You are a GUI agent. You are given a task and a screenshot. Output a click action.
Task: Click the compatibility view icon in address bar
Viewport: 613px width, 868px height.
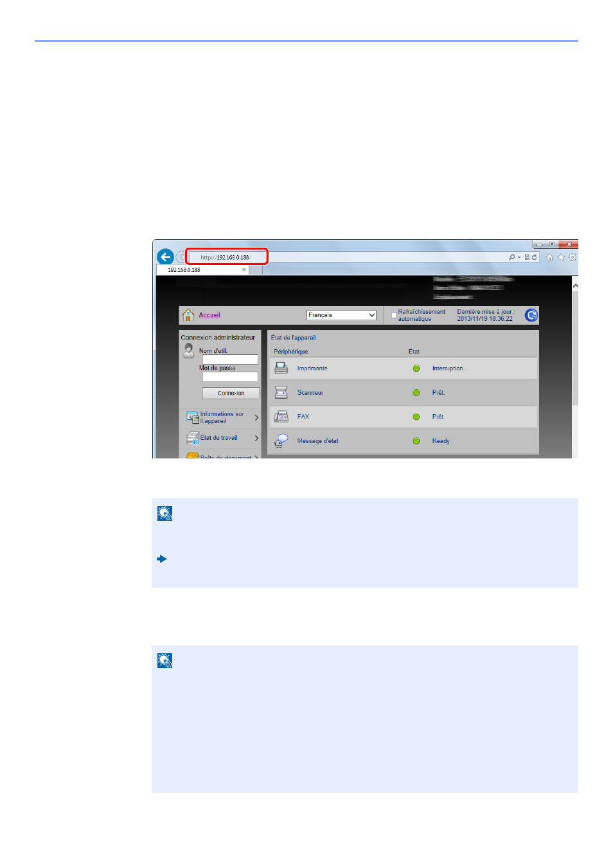pyautogui.click(x=527, y=257)
